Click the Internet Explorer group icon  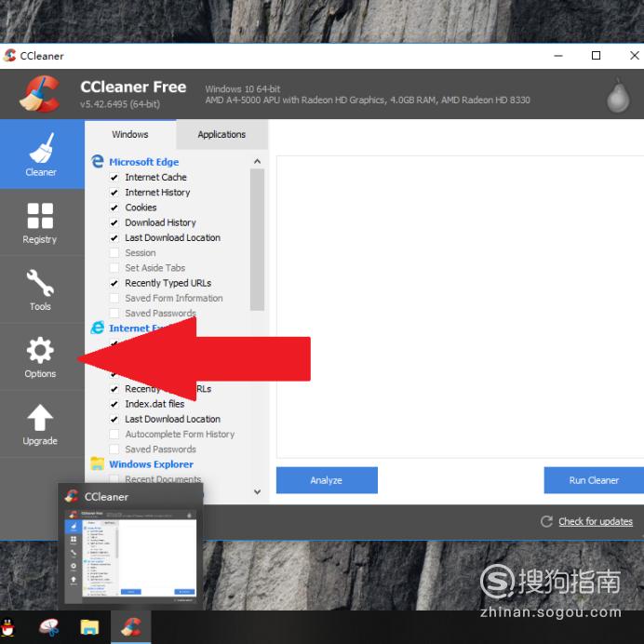[98, 328]
